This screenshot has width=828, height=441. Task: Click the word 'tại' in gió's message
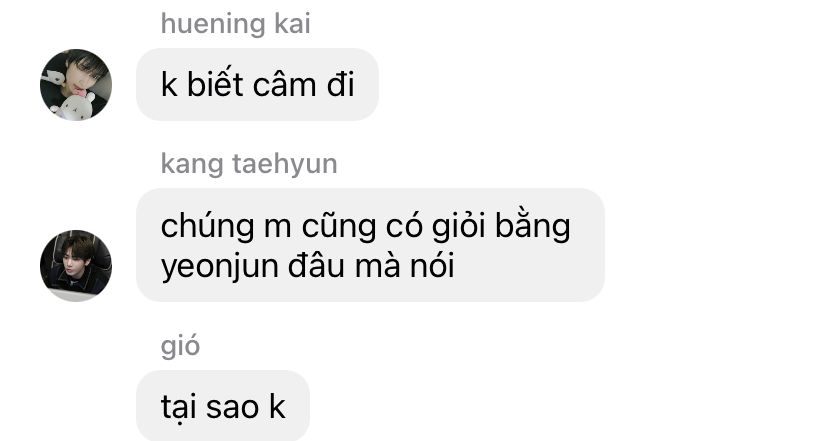178,408
